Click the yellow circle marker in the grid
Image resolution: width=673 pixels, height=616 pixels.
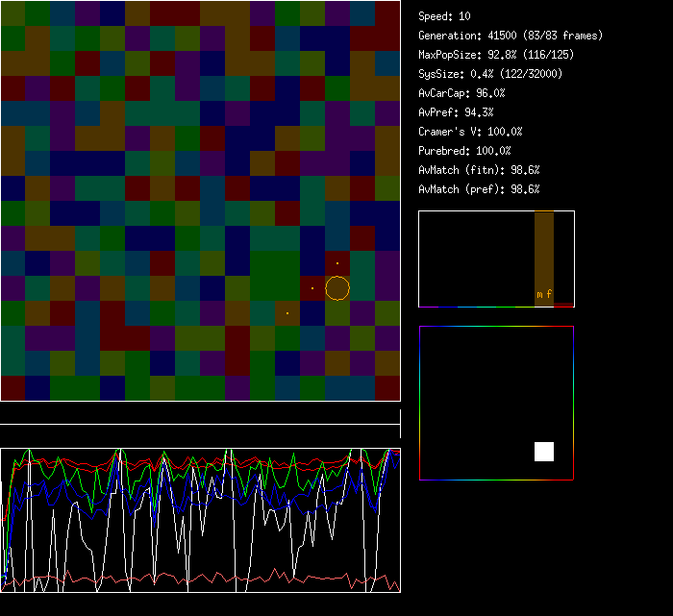[336, 287]
